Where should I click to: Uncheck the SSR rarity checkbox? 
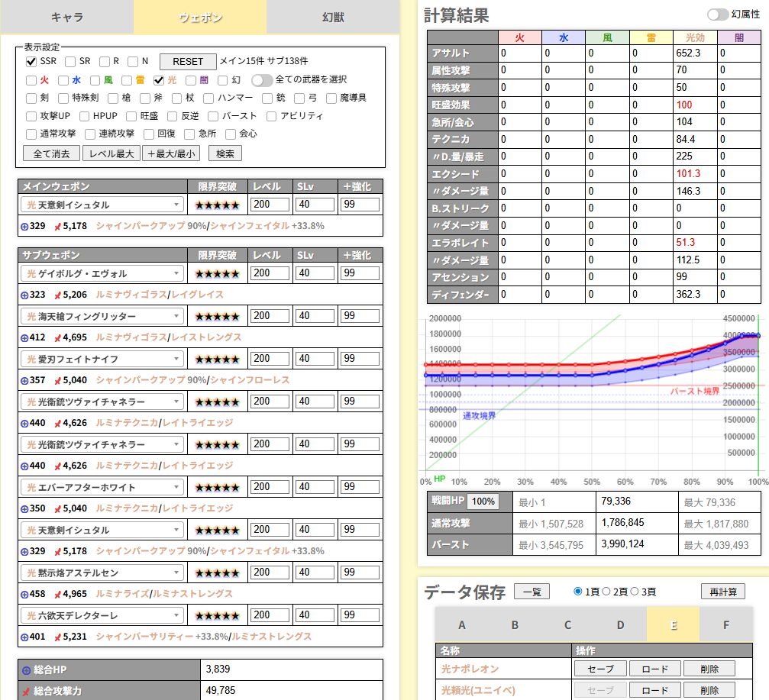tap(31, 61)
